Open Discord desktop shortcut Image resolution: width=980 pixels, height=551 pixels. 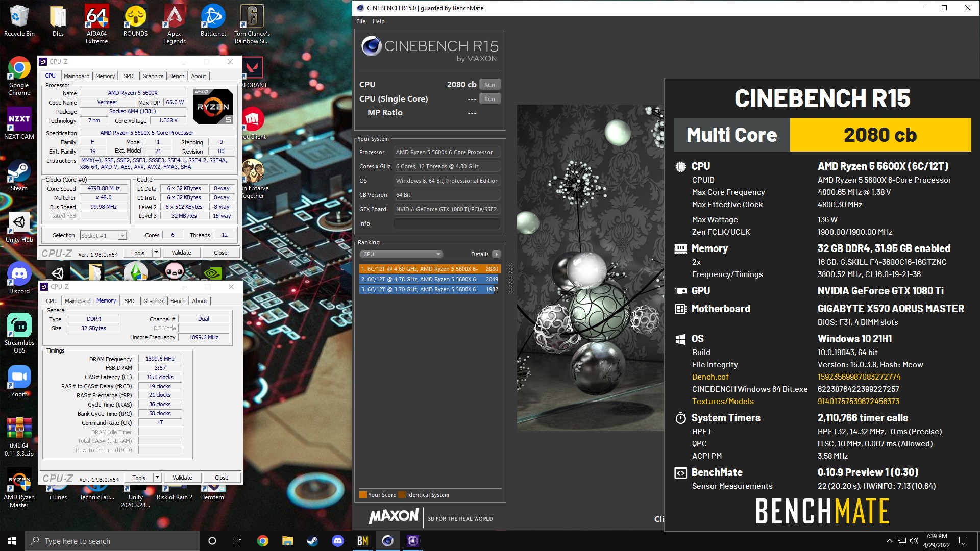[x=19, y=278]
